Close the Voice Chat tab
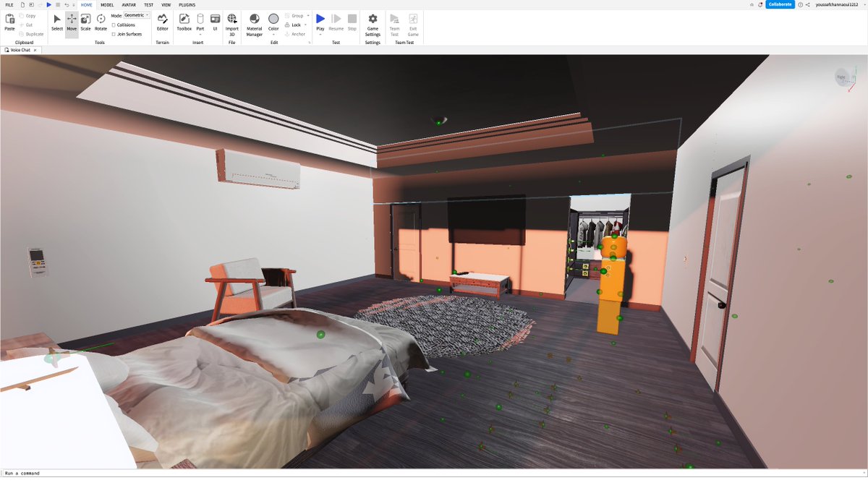This screenshot has height=488, width=868. (x=35, y=50)
